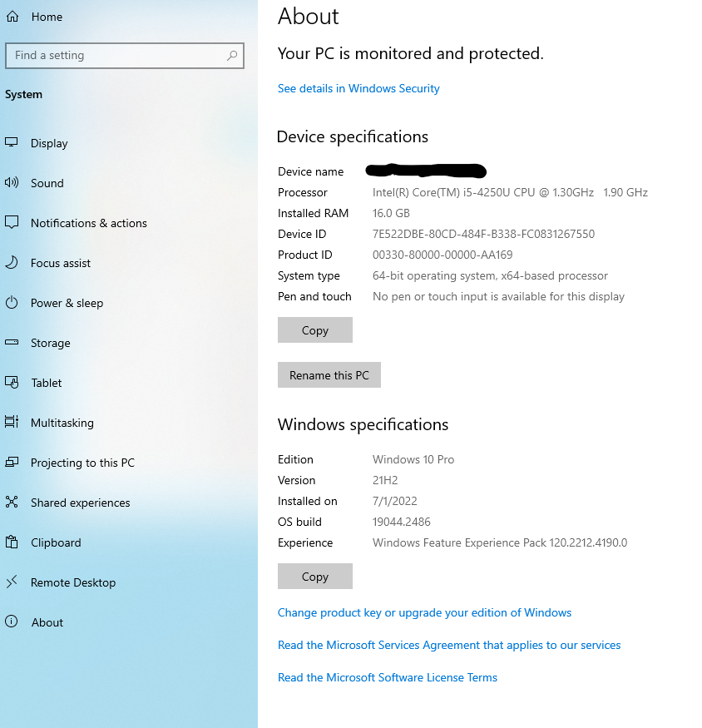Open the Storage drive icon
Image resolution: width=702 pixels, height=728 pixels.
point(12,343)
